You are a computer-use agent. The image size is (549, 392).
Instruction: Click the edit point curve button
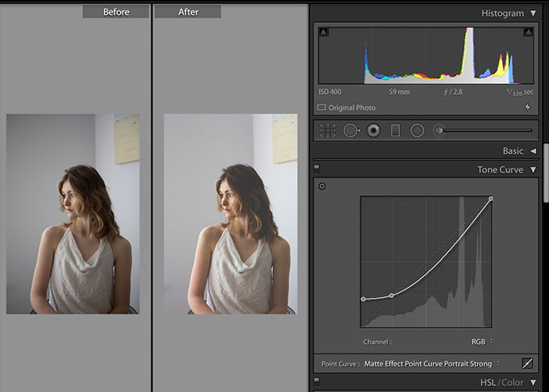pos(527,363)
